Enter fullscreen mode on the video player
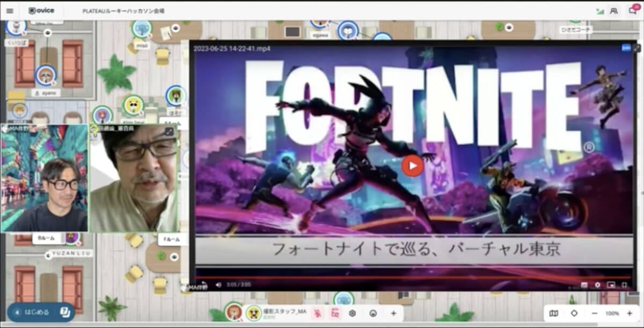The height and width of the screenshot is (328, 644). 624,285
